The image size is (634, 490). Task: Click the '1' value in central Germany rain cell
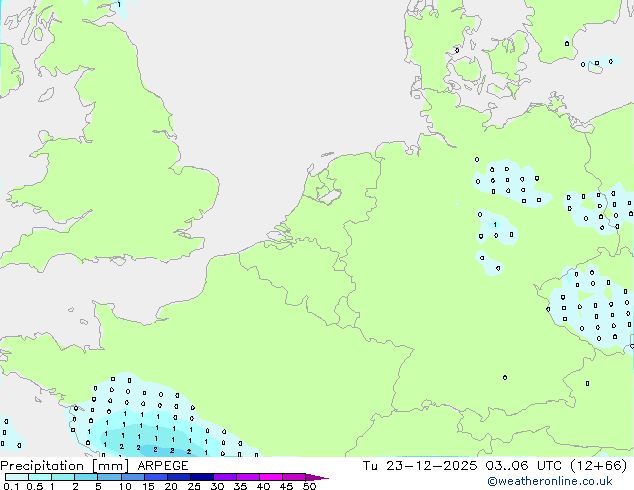coord(495,225)
